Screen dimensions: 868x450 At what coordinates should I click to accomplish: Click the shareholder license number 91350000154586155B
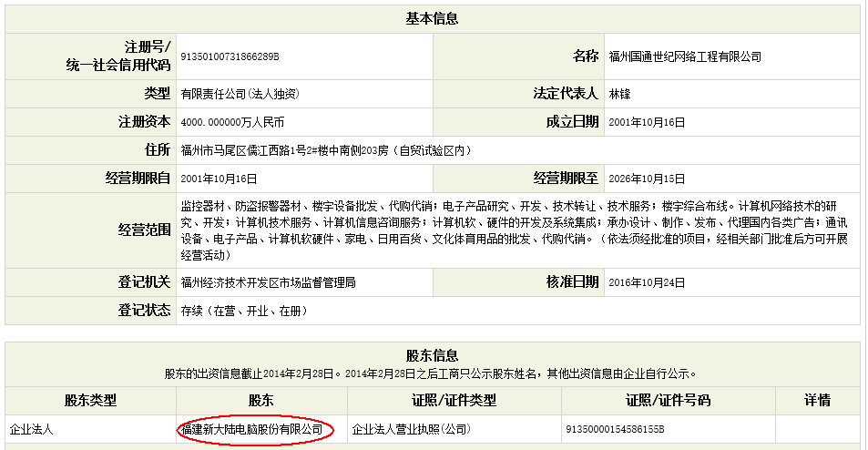click(615, 428)
